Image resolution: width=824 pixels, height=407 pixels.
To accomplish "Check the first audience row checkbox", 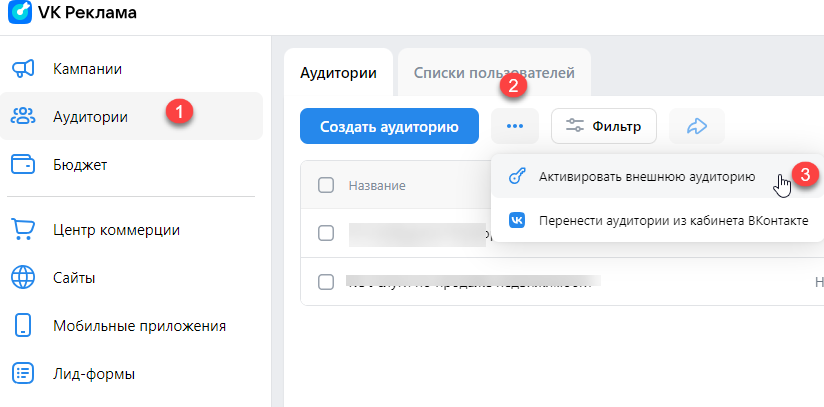I will (x=326, y=233).
